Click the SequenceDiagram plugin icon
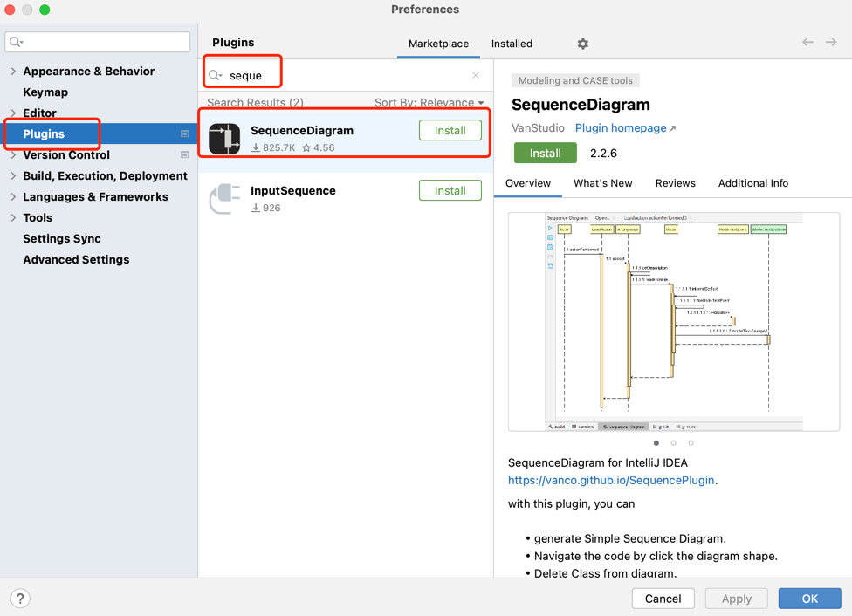852x616 pixels. [224, 139]
